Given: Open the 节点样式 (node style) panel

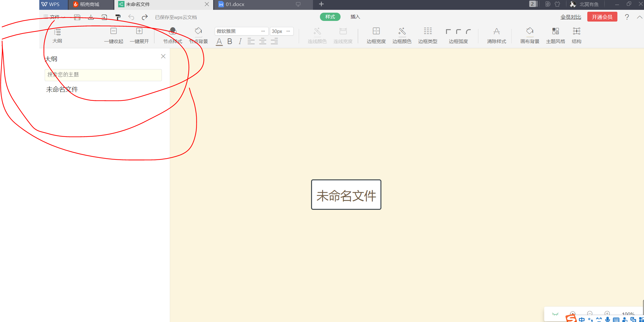Looking at the screenshot, I should 173,35.
